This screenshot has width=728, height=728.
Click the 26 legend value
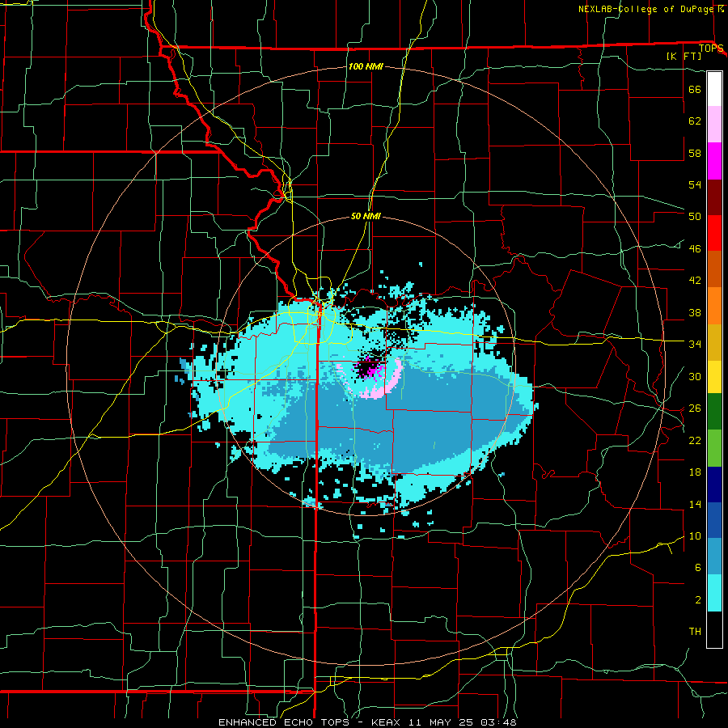coord(695,408)
